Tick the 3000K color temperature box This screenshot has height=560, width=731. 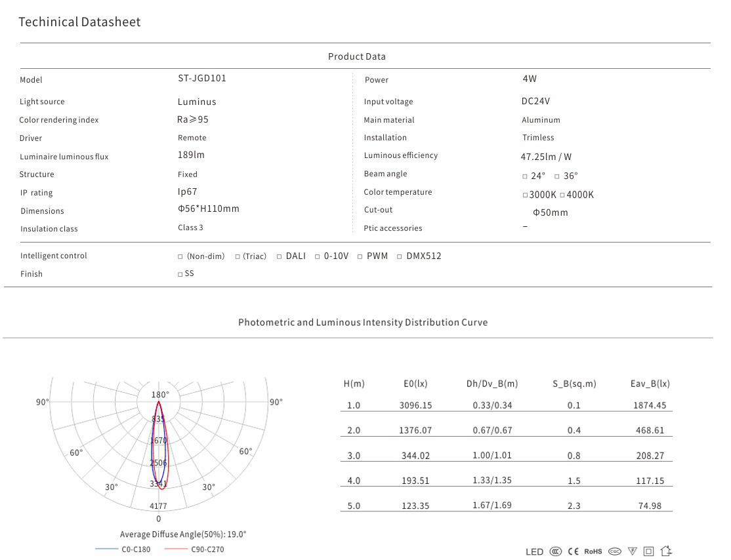coord(525,195)
